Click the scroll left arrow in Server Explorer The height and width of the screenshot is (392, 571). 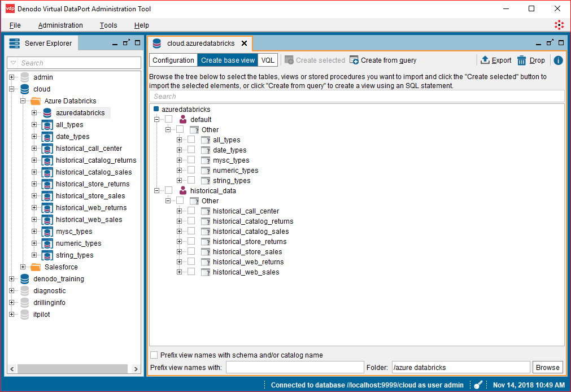(x=12, y=369)
